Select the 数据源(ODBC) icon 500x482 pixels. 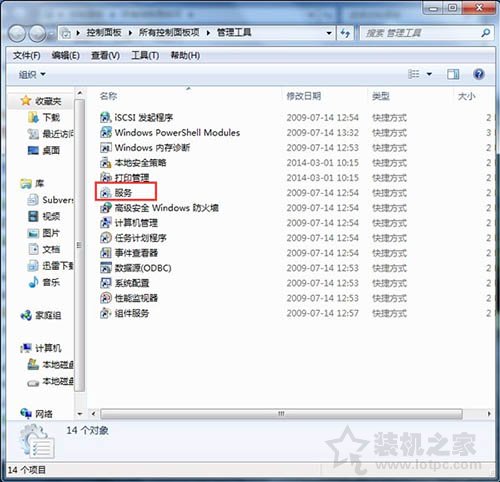105,268
